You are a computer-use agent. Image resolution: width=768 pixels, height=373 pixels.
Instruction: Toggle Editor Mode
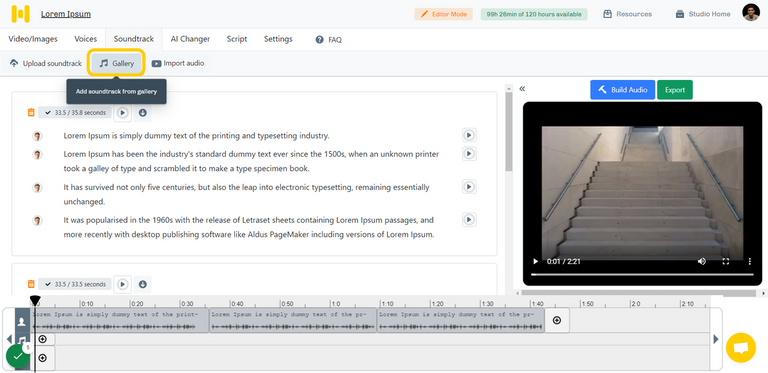[444, 14]
